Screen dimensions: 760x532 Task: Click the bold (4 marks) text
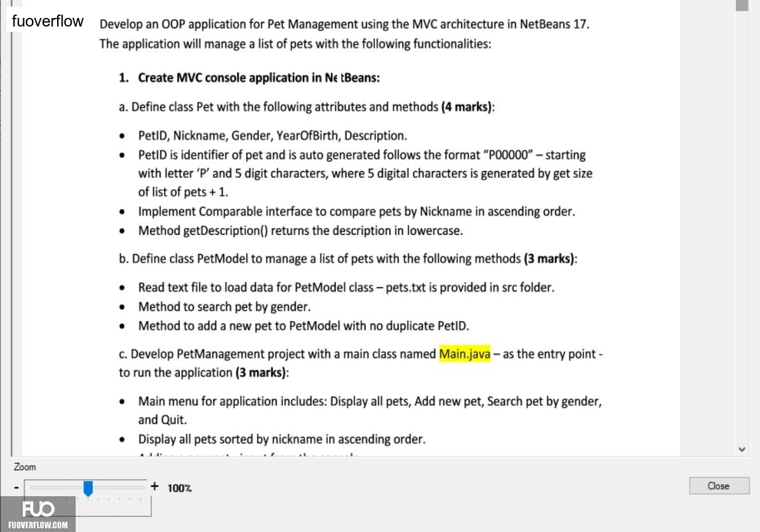(x=466, y=107)
